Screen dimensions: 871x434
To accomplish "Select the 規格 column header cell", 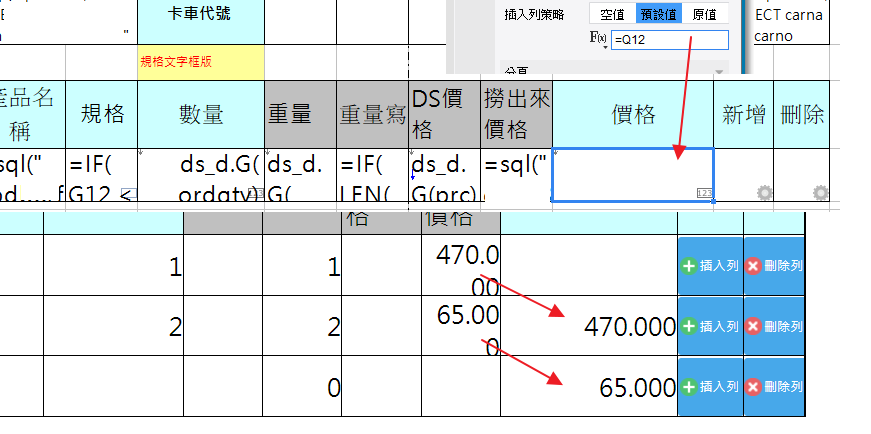I will (x=102, y=114).
